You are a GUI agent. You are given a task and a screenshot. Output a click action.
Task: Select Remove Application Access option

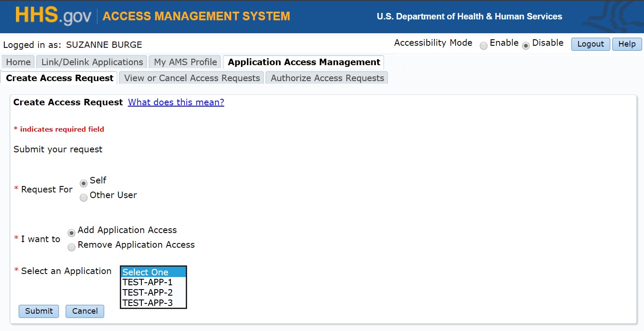72,248
